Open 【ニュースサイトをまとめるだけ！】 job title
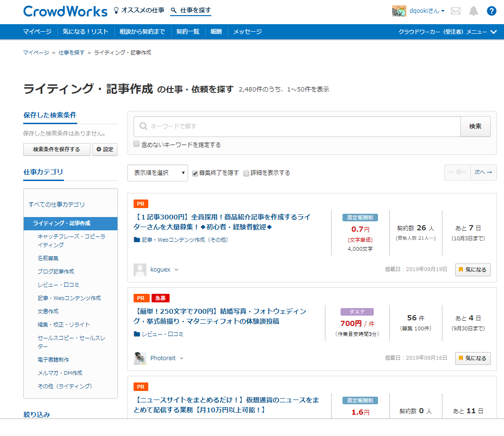Screen dimensions: 504x436 coord(226,405)
